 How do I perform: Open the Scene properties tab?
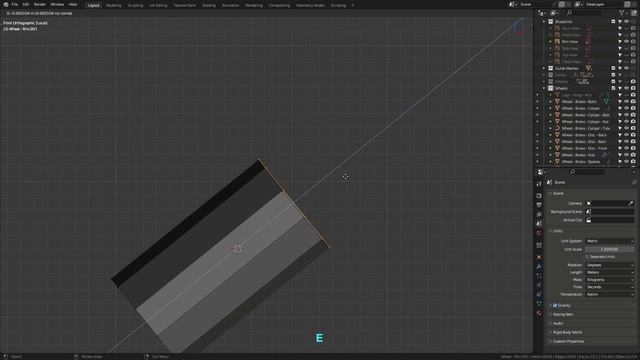[x=539, y=224]
